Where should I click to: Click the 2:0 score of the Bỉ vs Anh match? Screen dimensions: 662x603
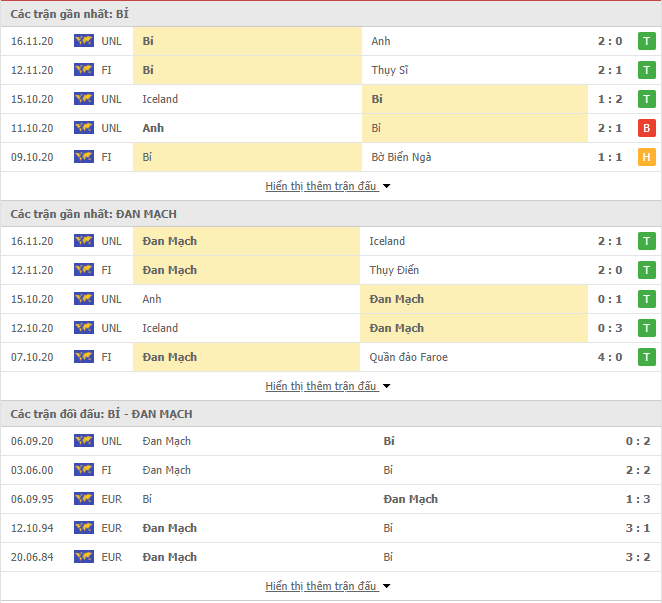(610, 41)
